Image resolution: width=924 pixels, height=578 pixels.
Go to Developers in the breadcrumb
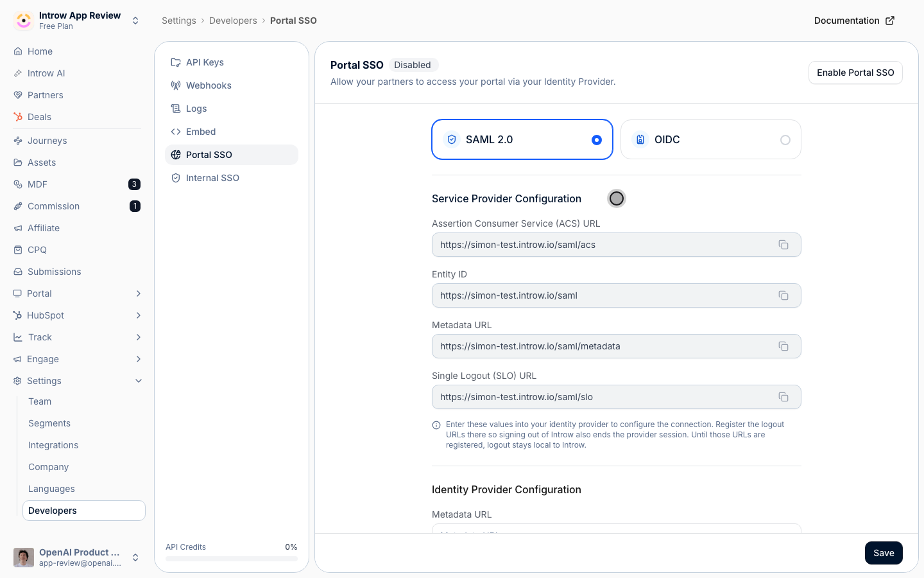233,21
